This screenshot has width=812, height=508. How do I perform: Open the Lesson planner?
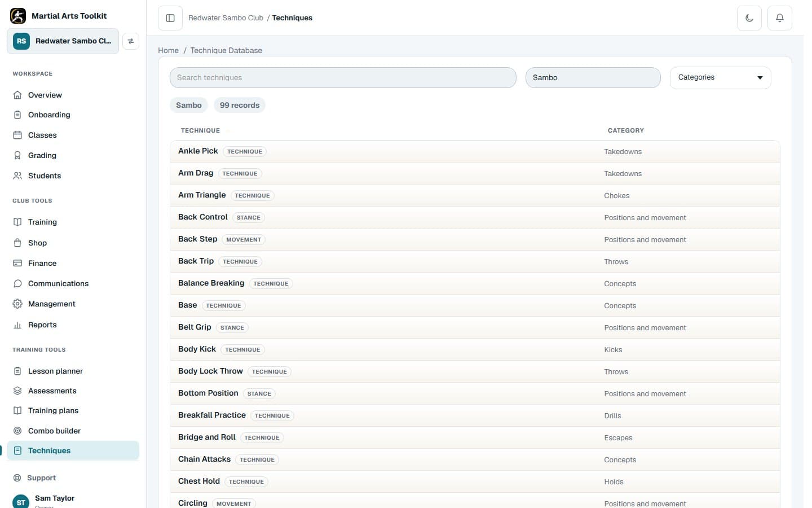pyautogui.click(x=73, y=371)
